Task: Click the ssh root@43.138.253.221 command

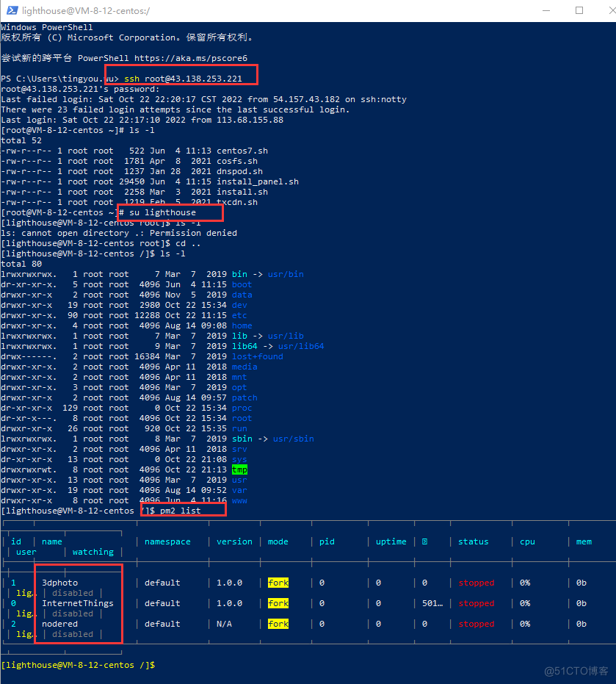Action: click(x=183, y=79)
